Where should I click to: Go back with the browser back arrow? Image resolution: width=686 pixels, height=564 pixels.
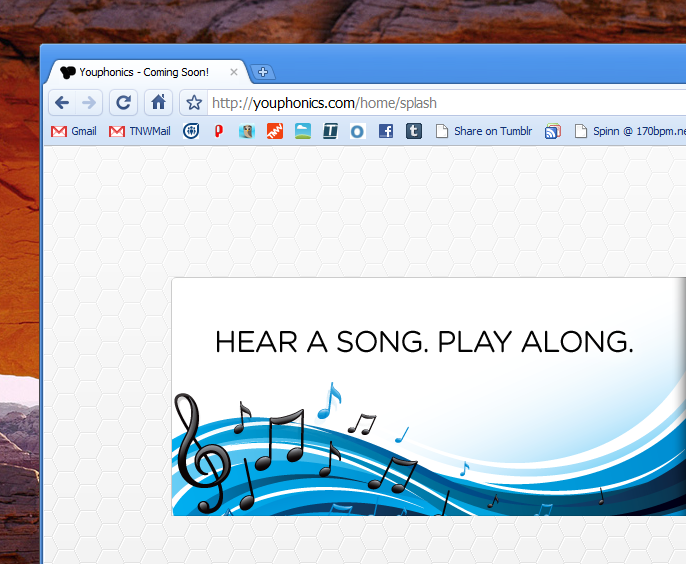(62, 103)
